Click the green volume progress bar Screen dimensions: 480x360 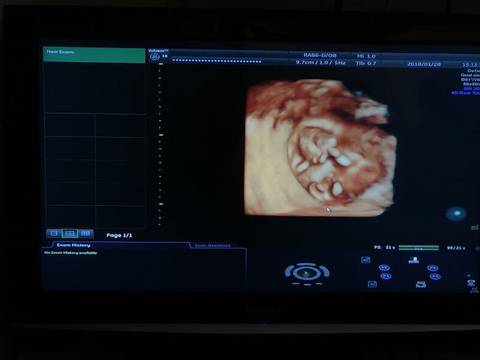point(419,248)
